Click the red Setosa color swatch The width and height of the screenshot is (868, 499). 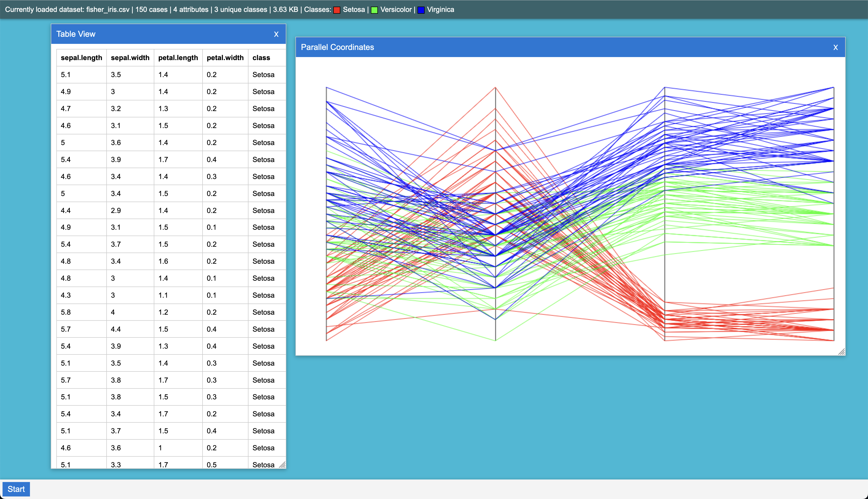coord(337,10)
